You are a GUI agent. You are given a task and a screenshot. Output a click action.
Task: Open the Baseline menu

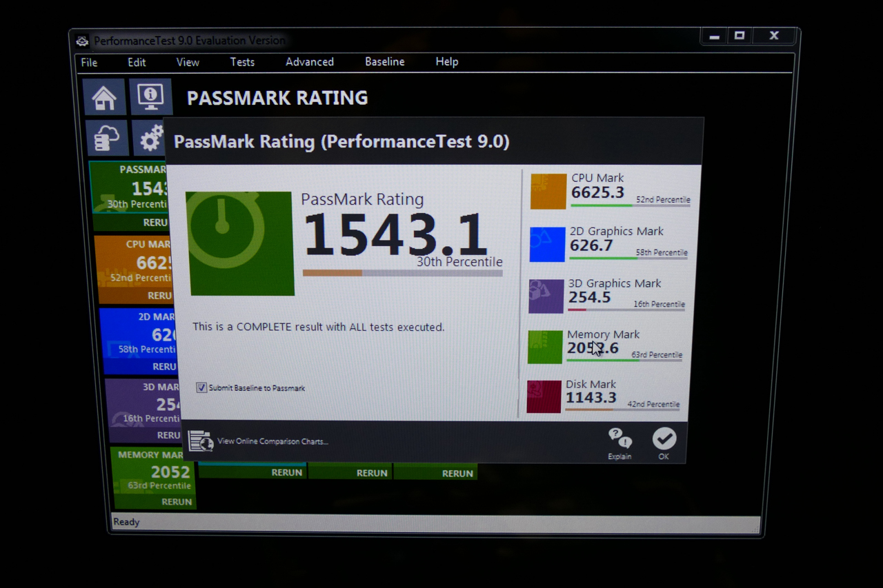385,62
